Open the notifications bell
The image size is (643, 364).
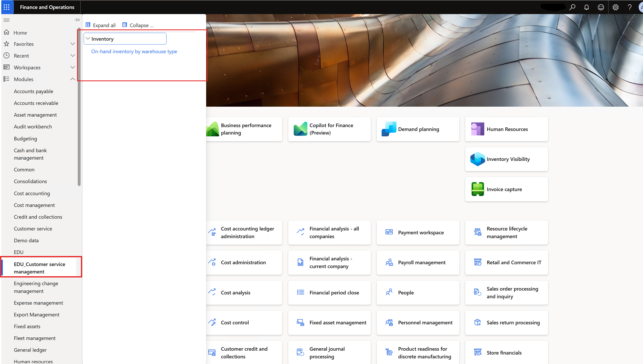[586, 7]
